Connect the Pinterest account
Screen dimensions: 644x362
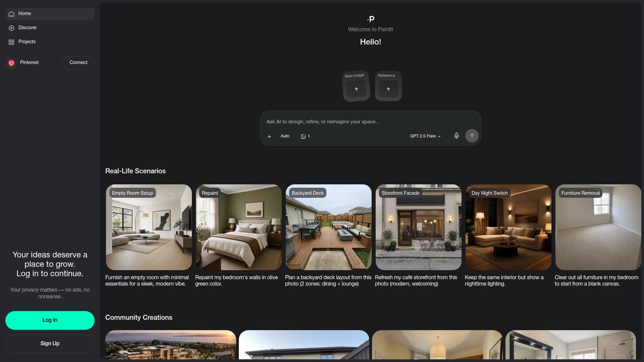[78, 63]
